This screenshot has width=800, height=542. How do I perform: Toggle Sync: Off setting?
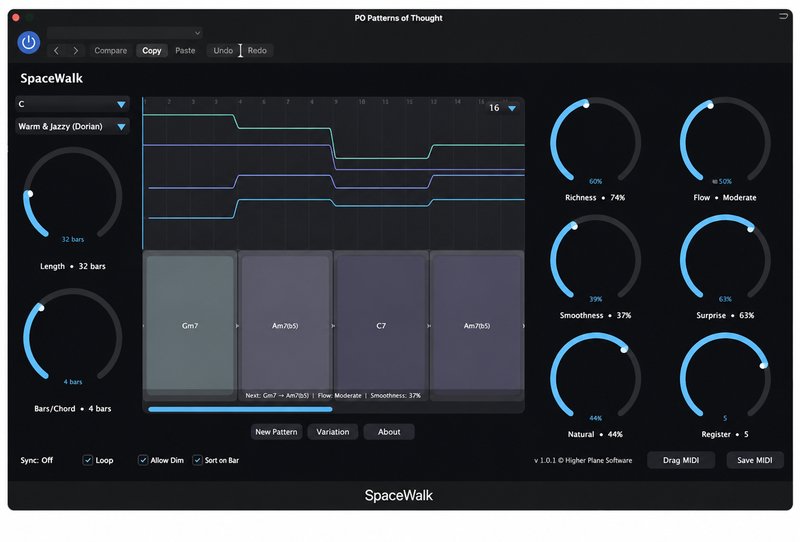click(x=37, y=460)
